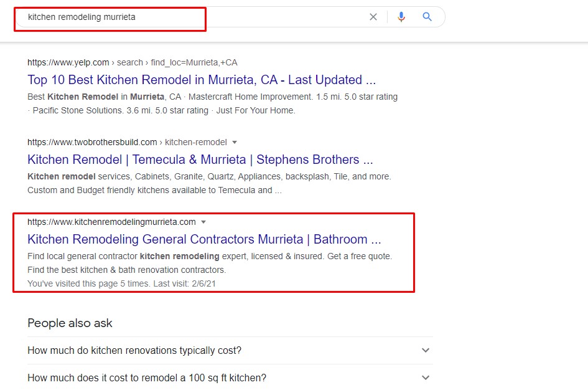Click the 'You've visited this page 5 times' note
Viewport: 588px width, 390px height.
(121, 283)
